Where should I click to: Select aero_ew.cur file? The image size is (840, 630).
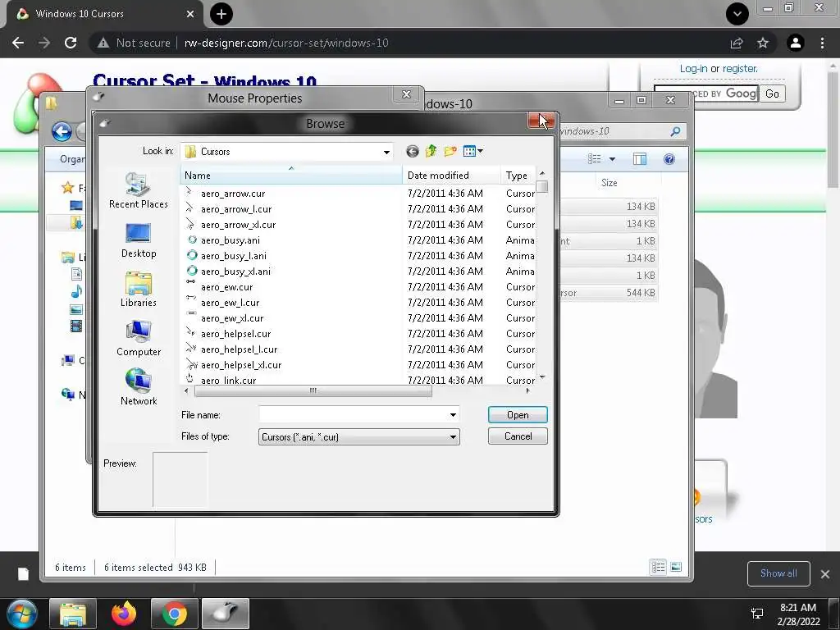click(226, 286)
